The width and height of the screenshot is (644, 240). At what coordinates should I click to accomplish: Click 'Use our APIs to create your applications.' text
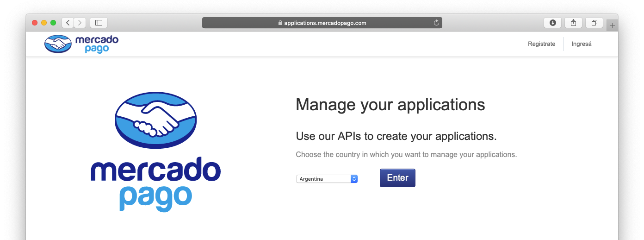[396, 136]
